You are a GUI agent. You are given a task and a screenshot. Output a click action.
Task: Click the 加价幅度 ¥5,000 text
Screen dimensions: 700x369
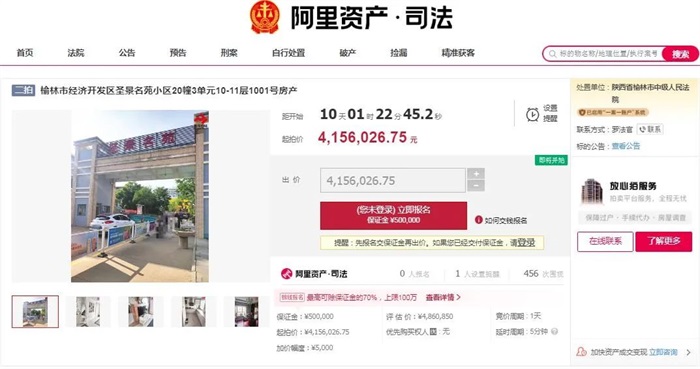point(304,348)
